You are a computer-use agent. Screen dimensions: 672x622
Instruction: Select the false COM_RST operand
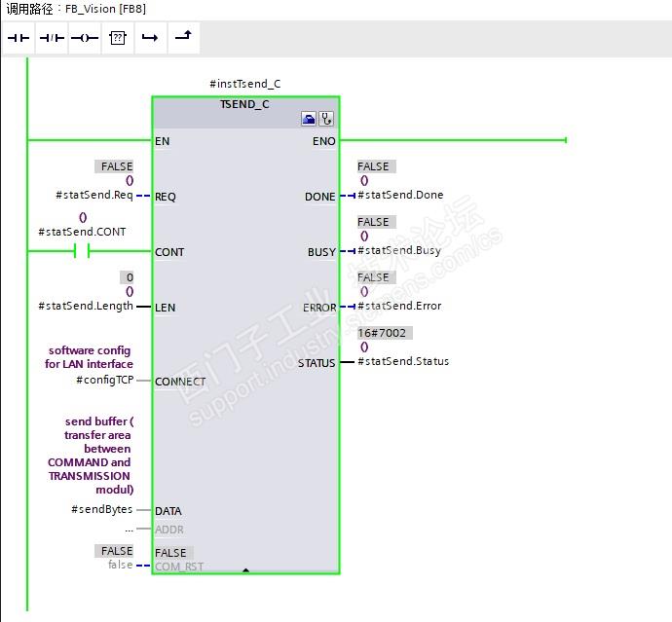121,565
